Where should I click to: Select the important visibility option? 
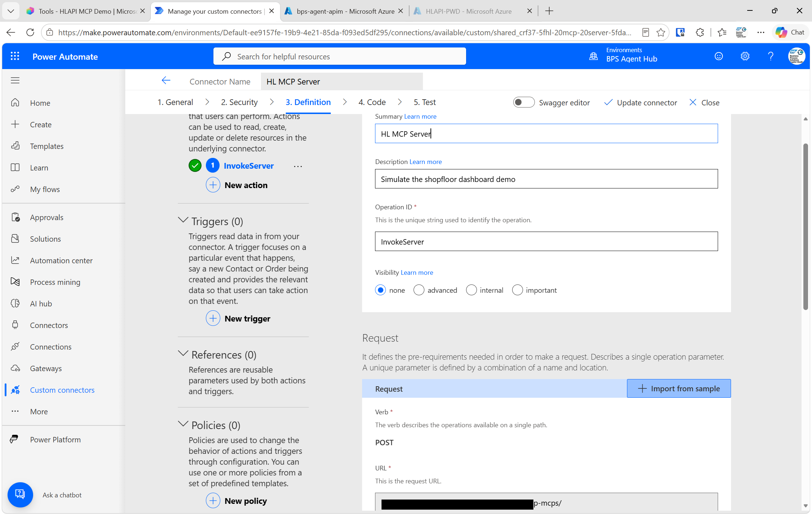pos(518,290)
